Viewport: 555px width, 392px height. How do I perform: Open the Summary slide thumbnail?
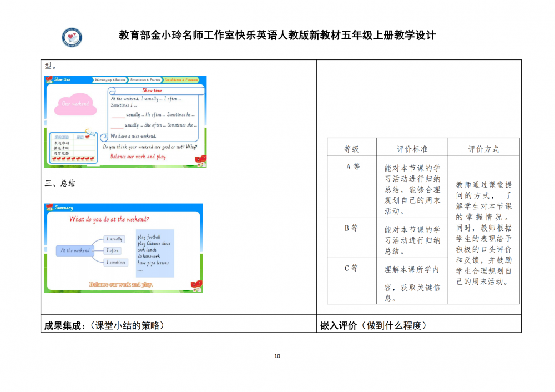coord(124,248)
